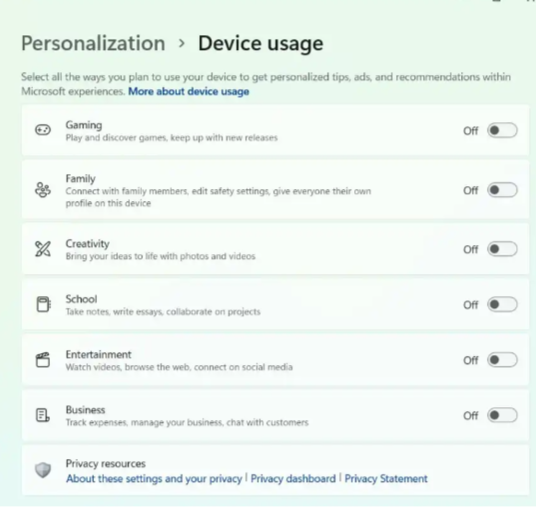Click the Privacy resources shield icon
Image resolution: width=536 pixels, height=523 pixels.
point(43,470)
